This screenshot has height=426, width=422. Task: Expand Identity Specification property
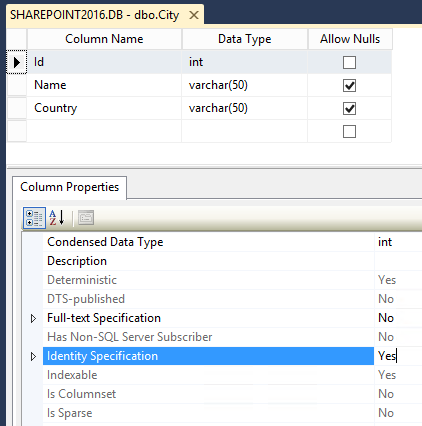tap(33, 356)
